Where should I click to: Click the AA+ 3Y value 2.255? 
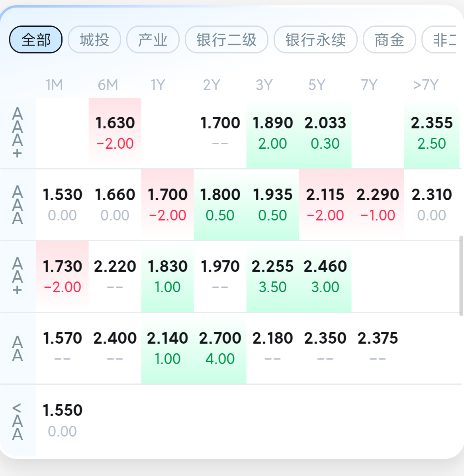[x=273, y=276]
